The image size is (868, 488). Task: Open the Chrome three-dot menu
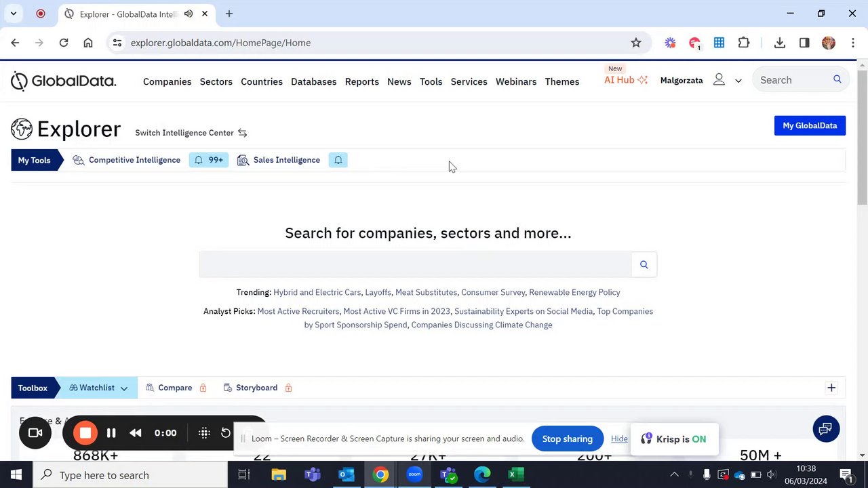click(853, 43)
